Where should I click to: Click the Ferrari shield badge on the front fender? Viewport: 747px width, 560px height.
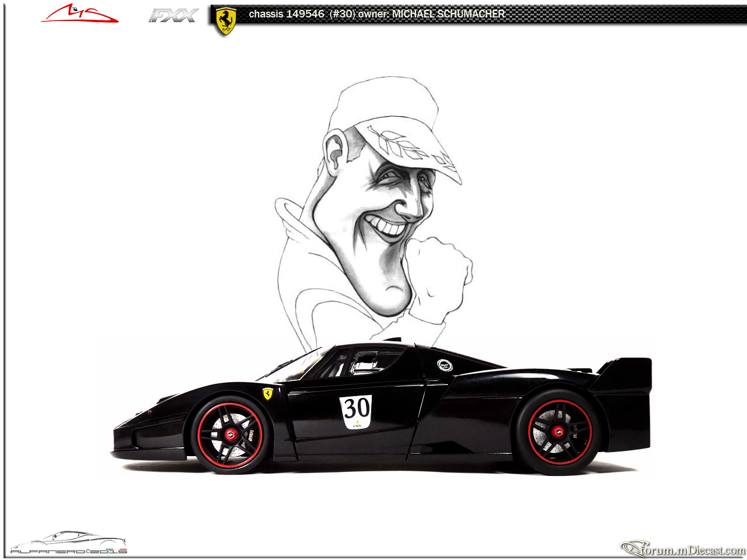coord(268,394)
